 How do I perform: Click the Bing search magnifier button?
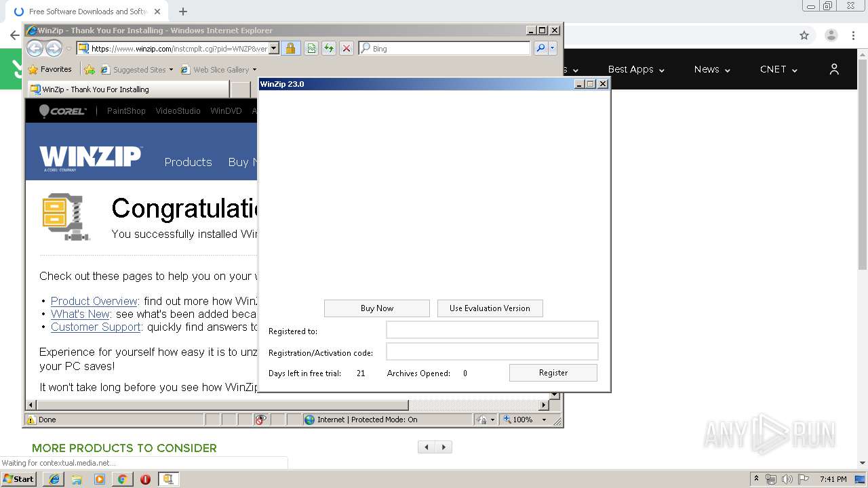540,48
